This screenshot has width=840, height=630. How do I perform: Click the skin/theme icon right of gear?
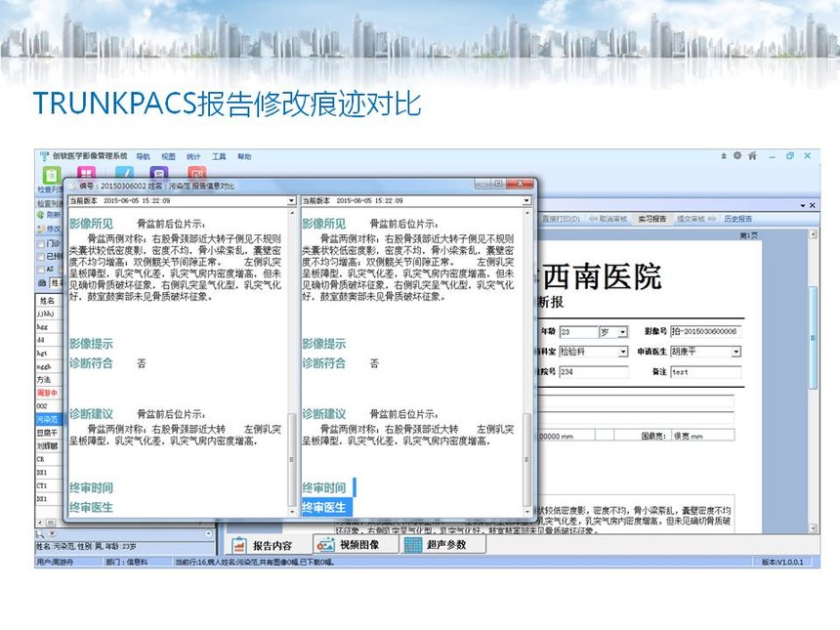753,156
